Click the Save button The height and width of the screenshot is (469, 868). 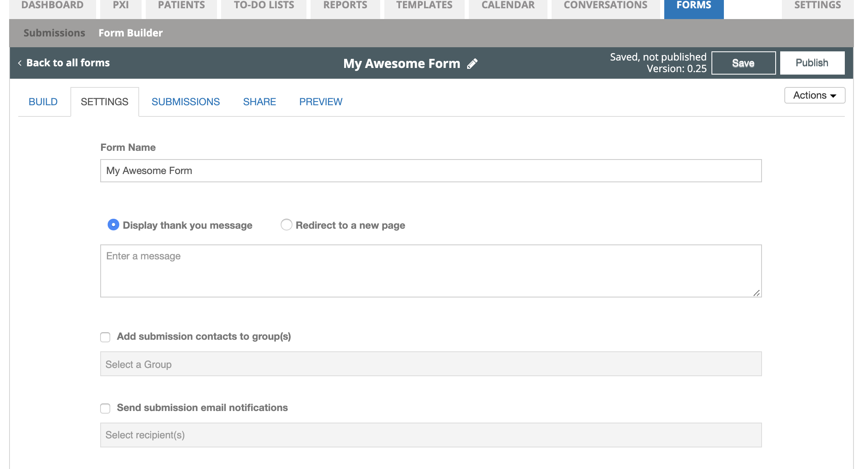pyautogui.click(x=743, y=63)
